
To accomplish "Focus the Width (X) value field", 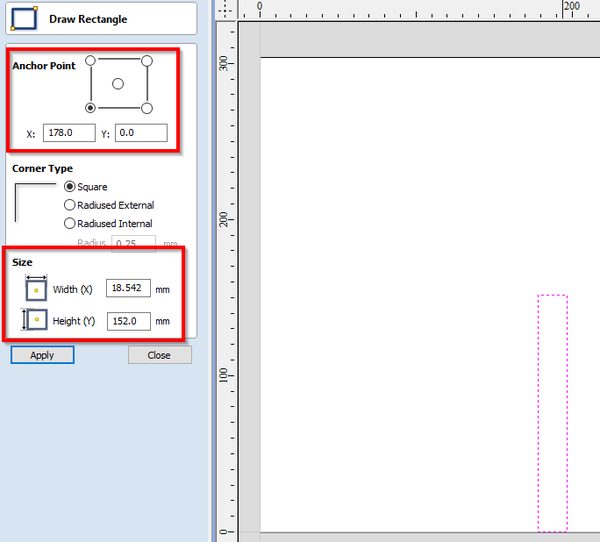I will [x=128, y=289].
